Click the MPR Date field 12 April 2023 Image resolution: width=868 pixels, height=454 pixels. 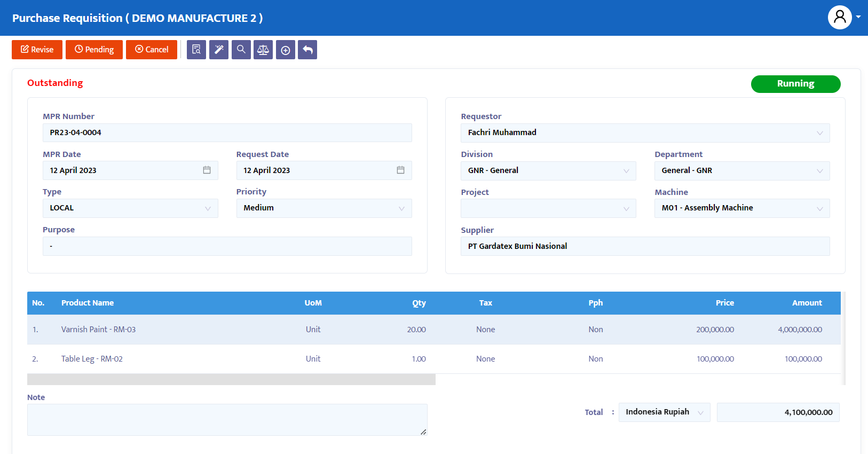130,170
